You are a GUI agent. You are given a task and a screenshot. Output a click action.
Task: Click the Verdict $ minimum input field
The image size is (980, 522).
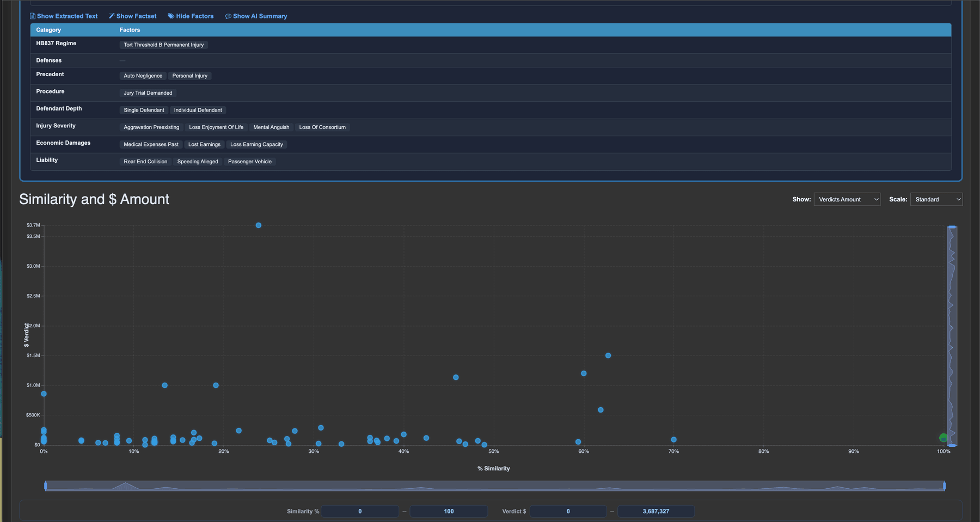pyautogui.click(x=568, y=512)
